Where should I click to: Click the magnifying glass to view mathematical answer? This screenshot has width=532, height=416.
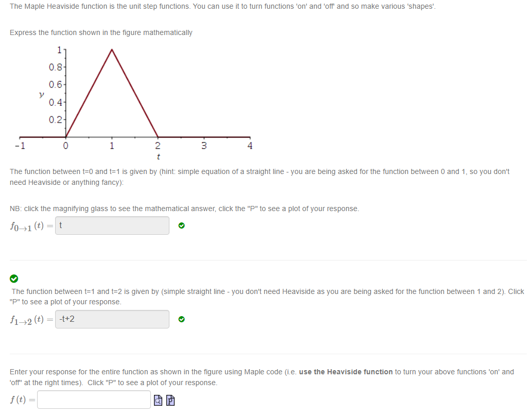pyautogui.click(x=159, y=400)
